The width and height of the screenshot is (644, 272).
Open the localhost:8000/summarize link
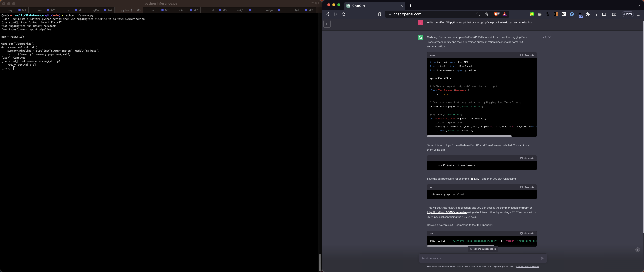447,212
